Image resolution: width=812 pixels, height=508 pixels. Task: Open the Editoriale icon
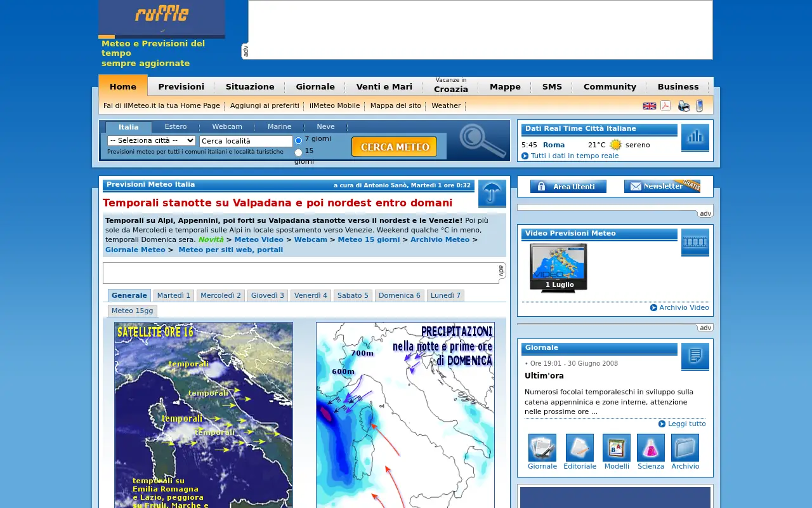click(x=580, y=448)
